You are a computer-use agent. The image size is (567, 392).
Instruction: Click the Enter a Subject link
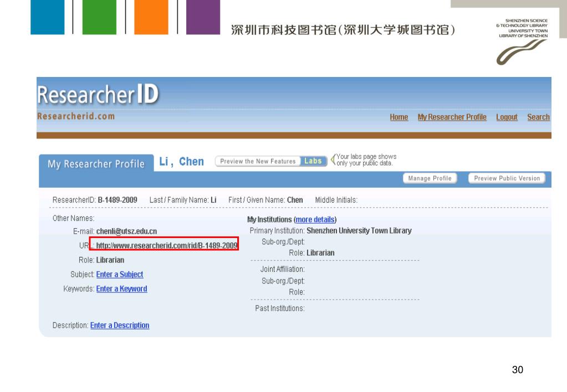(120, 275)
